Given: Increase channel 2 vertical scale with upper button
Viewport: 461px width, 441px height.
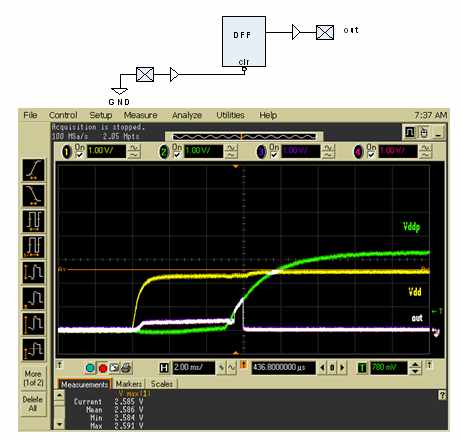Looking at the screenshot, I should click(231, 148).
